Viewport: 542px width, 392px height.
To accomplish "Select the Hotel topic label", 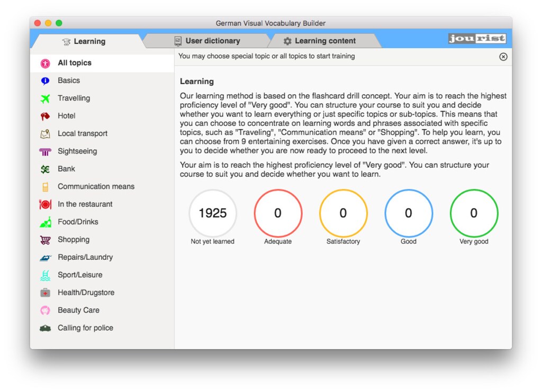I will pos(66,116).
